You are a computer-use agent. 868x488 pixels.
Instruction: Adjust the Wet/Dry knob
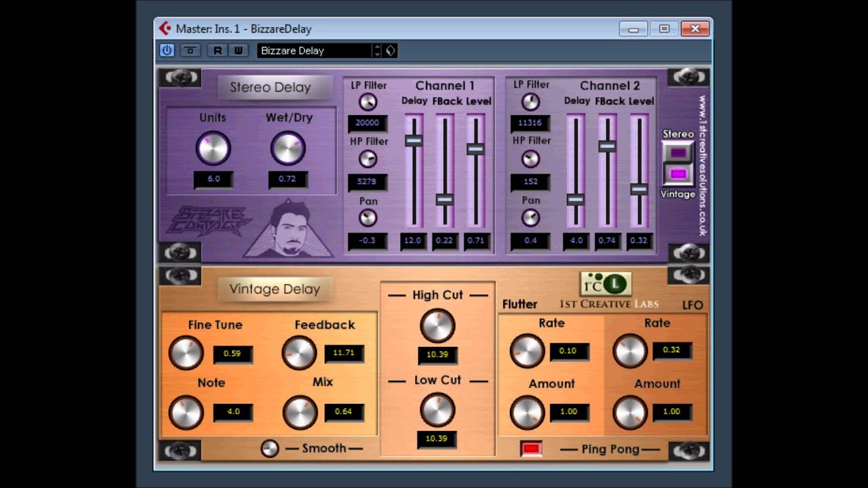pyautogui.click(x=288, y=148)
